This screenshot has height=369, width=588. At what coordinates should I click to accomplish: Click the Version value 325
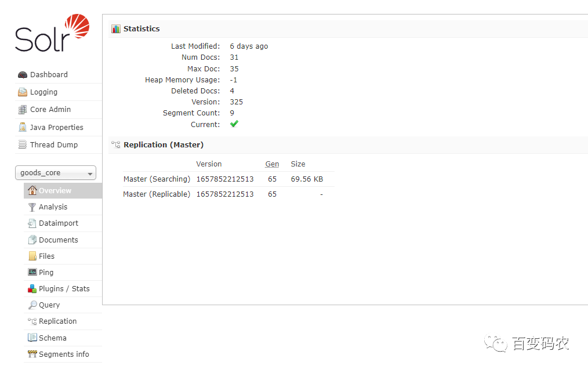click(x=236, y=102)
